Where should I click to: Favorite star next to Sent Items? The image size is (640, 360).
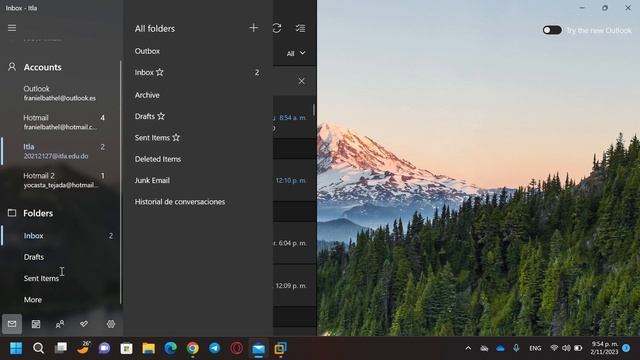[176, 138]
